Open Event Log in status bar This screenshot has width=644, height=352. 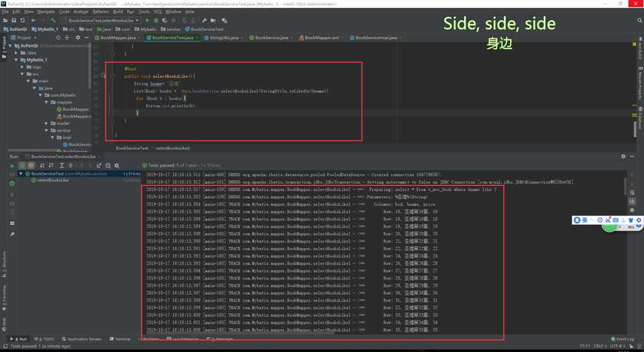pos(625,339)
